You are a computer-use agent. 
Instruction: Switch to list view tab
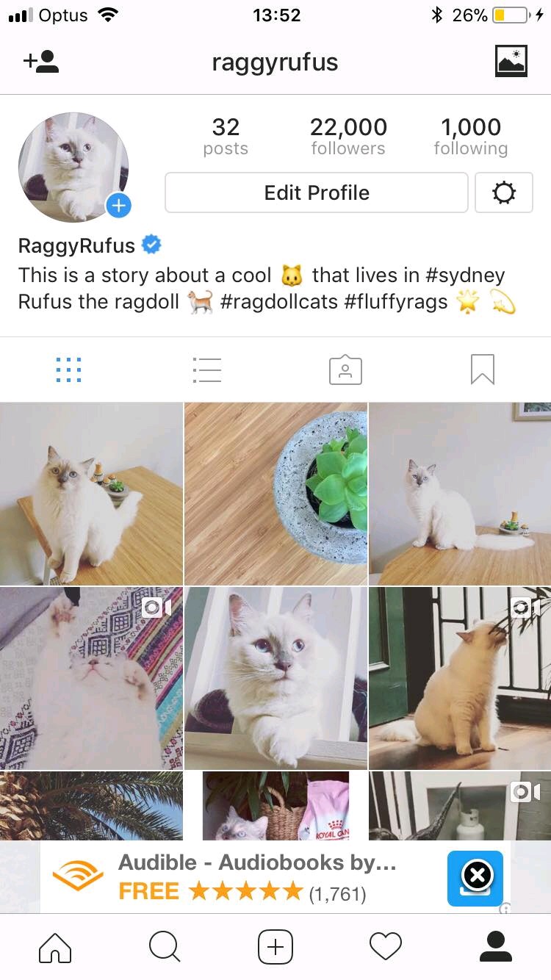[x=206, y=370]
